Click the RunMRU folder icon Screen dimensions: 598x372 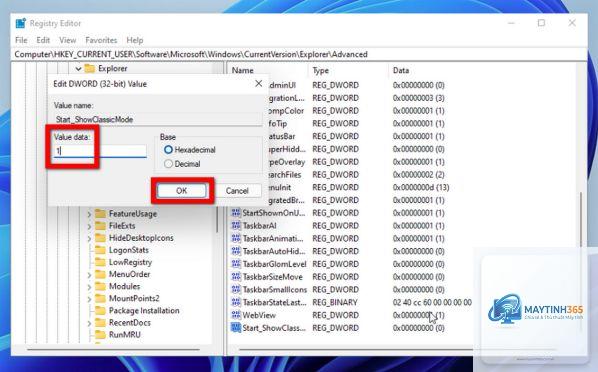pos(100,335)
